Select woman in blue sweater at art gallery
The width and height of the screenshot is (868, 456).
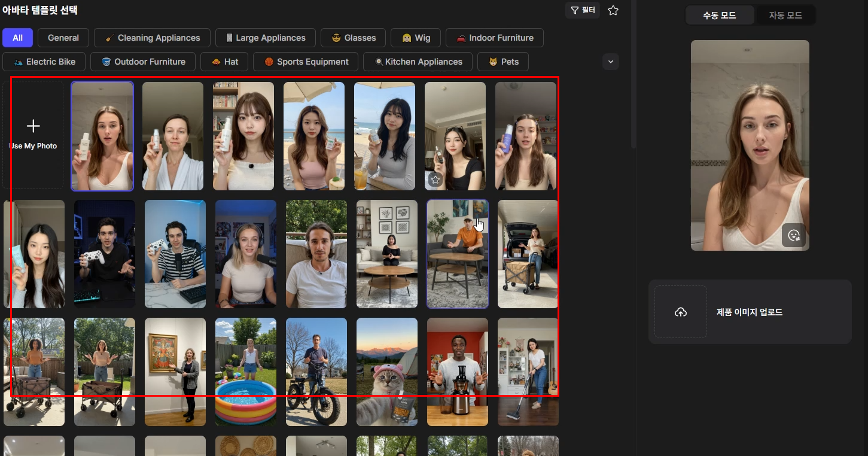(x=175, y=372)
